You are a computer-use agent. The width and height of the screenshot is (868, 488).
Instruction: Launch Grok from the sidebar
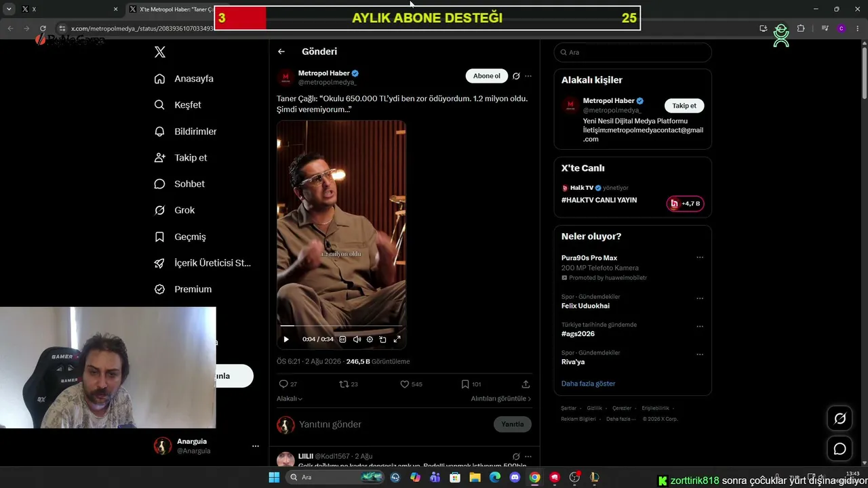click(x=174, y=210)
